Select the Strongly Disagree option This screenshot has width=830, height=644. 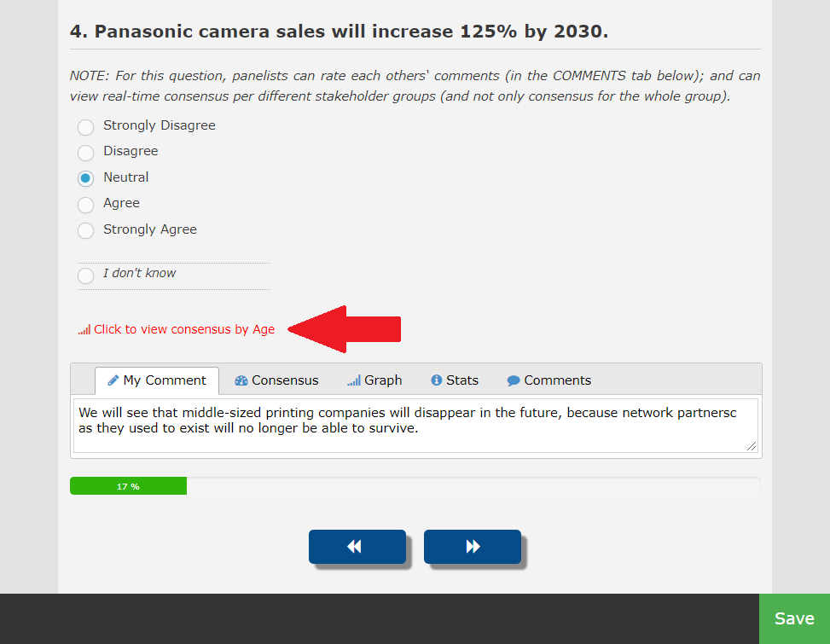86,128
